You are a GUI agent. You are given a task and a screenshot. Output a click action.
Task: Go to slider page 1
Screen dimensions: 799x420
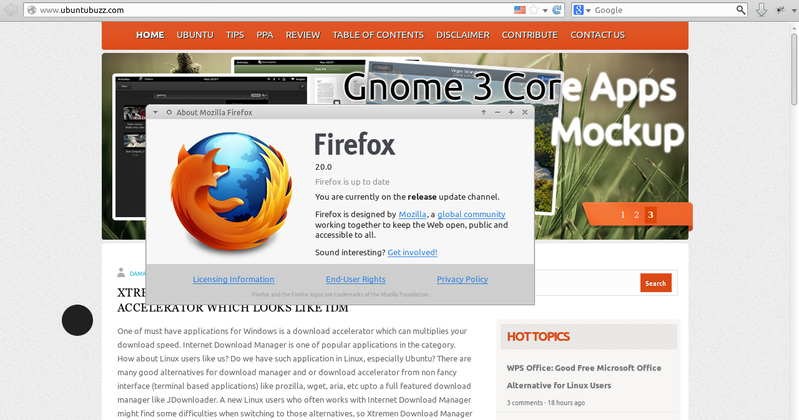[623, 215]
